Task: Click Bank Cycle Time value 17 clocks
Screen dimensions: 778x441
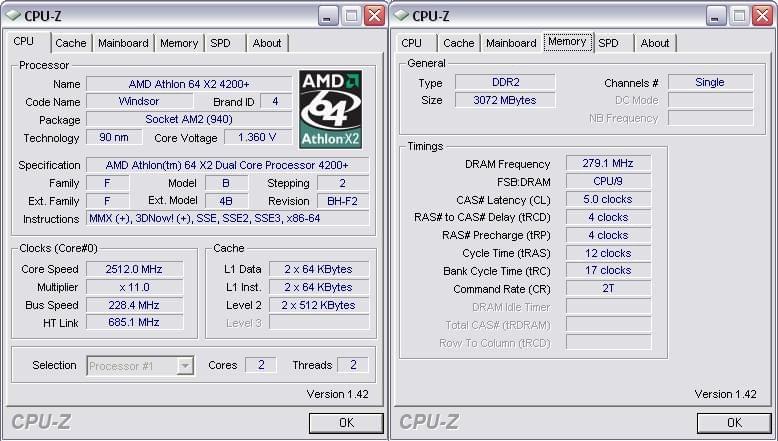Action: point(608,270)
